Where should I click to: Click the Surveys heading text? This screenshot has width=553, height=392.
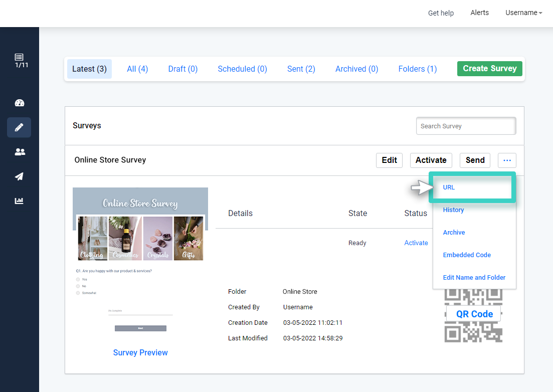click(x=87, y=125)
